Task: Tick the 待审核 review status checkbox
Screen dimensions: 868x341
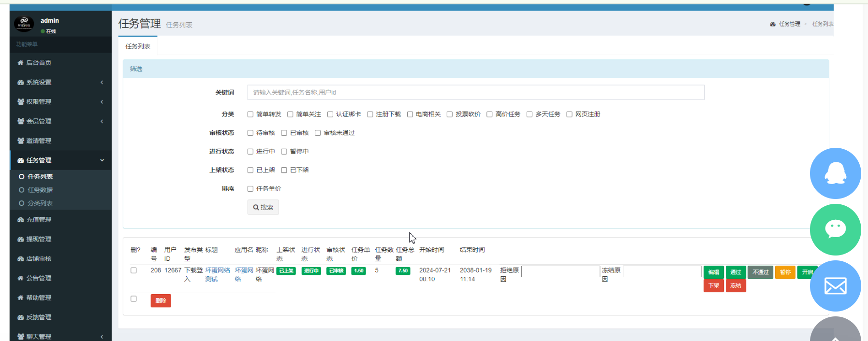Action: pyautogui.click(x=250, y=133)
